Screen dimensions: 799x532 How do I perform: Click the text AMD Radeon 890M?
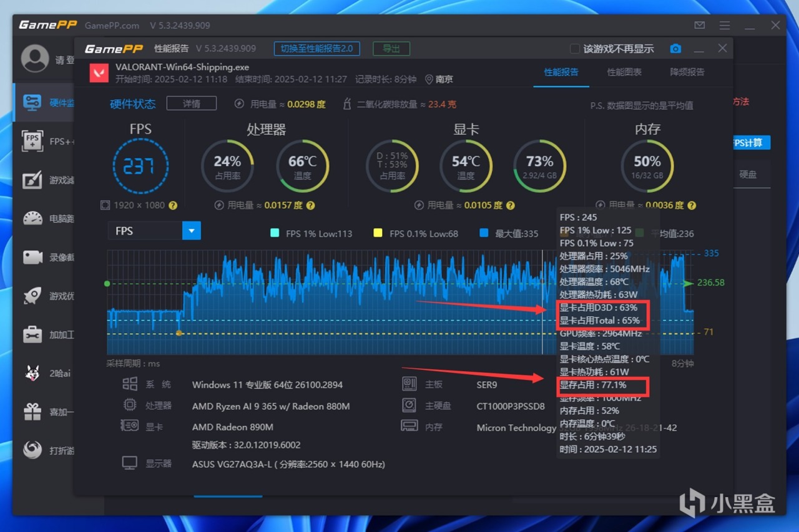pos(233,427)
